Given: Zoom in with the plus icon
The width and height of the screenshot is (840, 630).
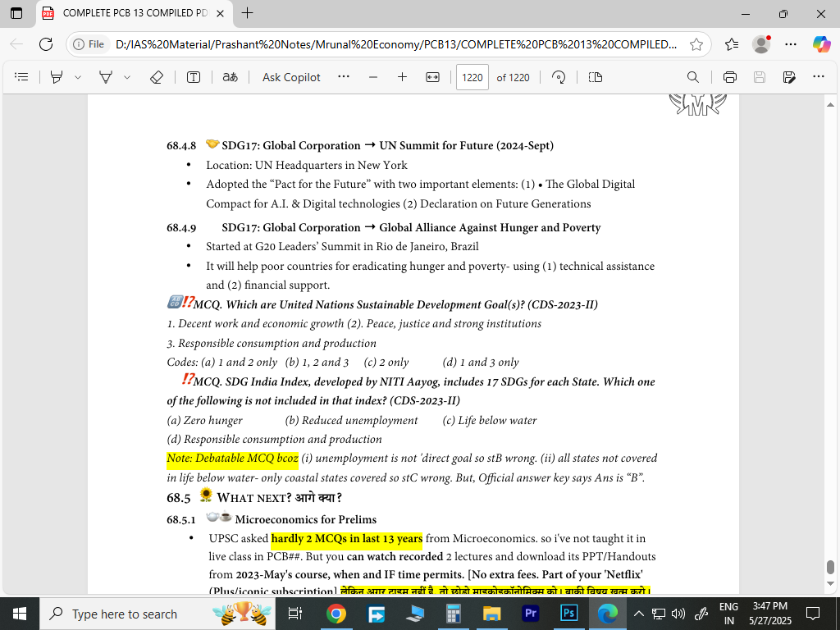Looking at the screenshot, I should 402,77.
